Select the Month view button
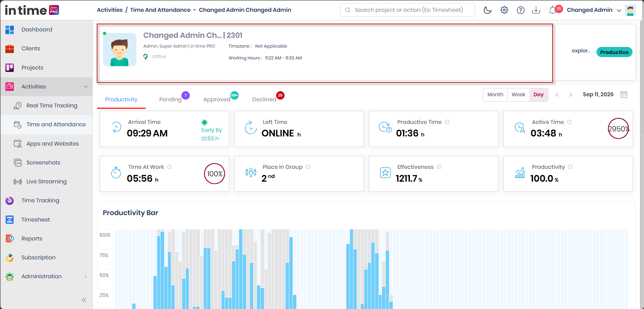Image resolution: width=644 pixels, height=309 pixels. [495, 95]
